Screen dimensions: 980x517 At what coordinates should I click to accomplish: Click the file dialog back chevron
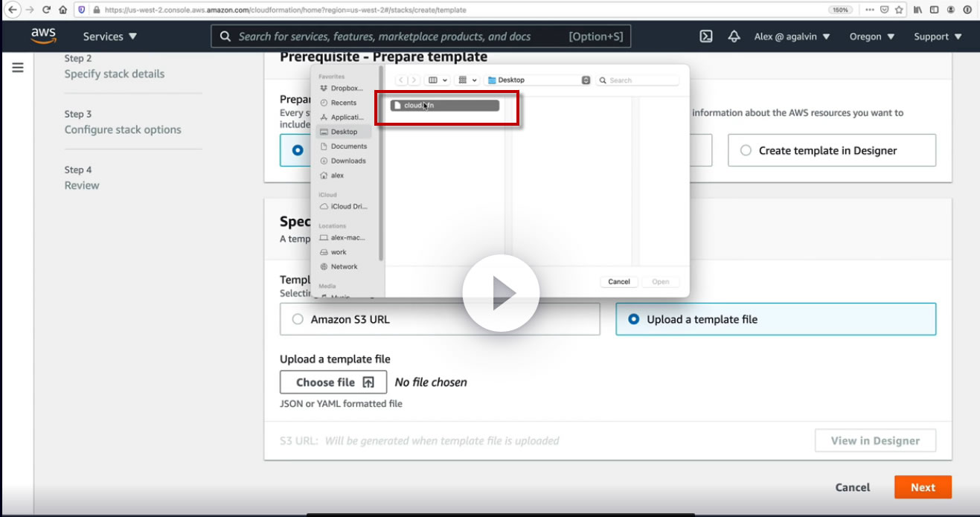tap(401, 80)
